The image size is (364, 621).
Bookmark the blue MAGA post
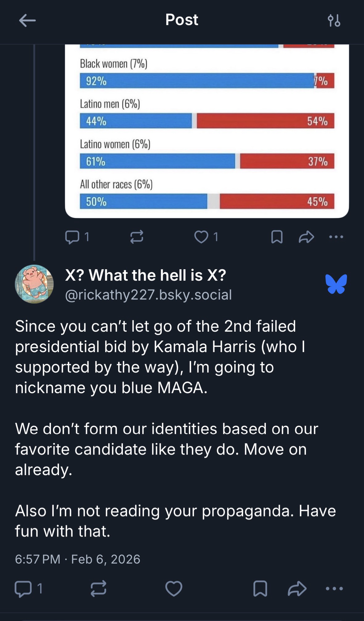coord(260,589)
